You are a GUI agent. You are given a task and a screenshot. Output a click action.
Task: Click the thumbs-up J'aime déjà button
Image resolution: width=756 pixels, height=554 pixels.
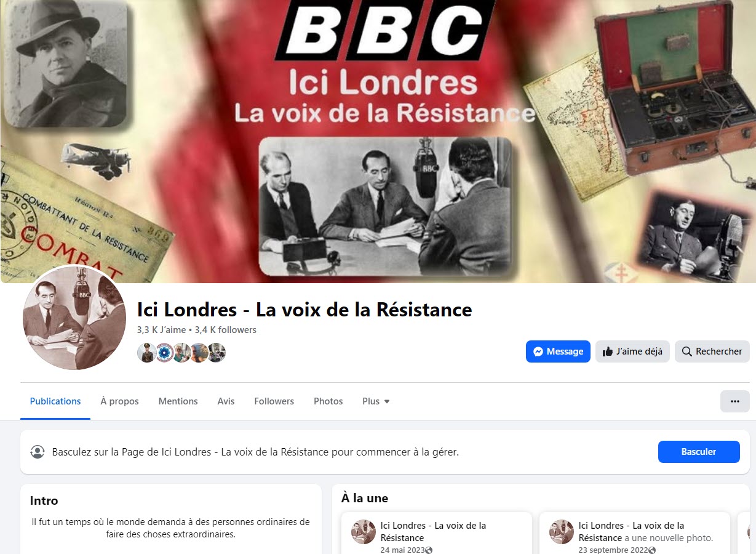pyautogui.click(x=632, y=351)
